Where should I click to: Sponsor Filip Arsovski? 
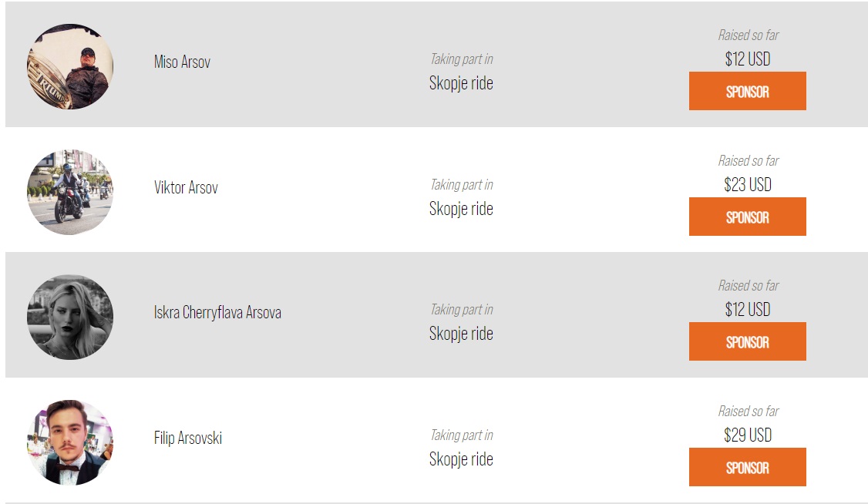tap(747, 467)
